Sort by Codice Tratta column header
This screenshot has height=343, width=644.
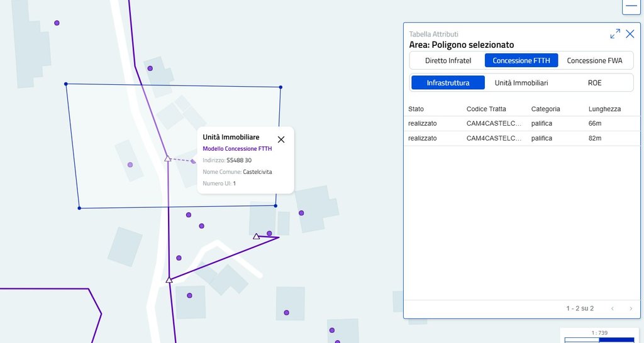[486, 109]
